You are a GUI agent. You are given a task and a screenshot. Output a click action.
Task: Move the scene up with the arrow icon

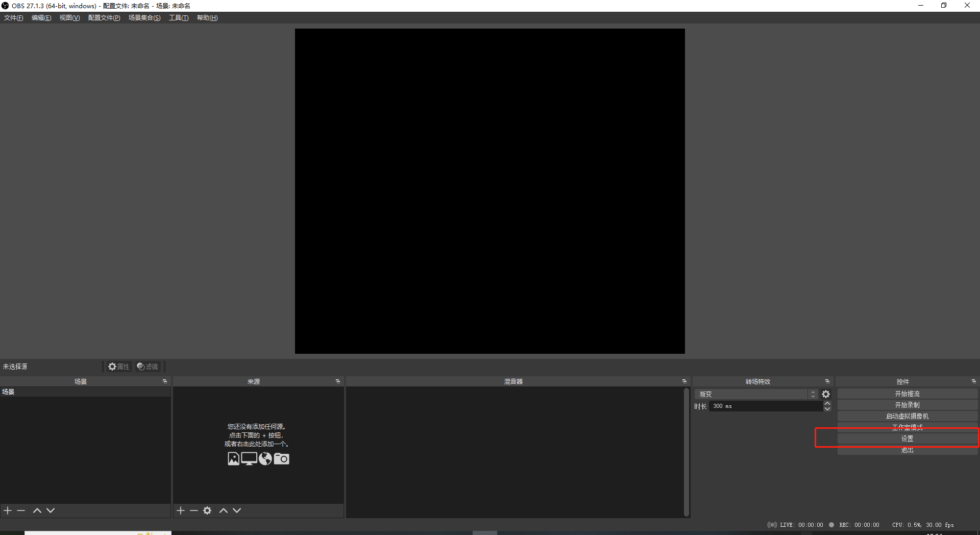[x=37, y=510]
